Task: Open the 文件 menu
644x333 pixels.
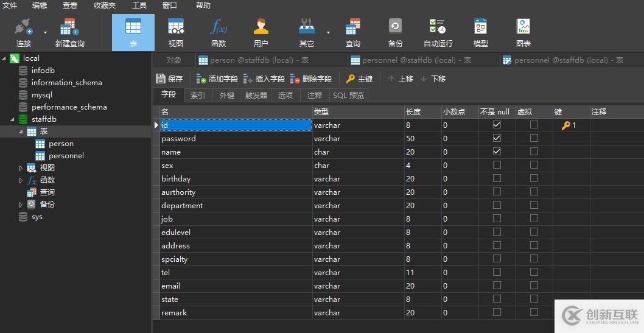Action: click(x=10, y=5)
